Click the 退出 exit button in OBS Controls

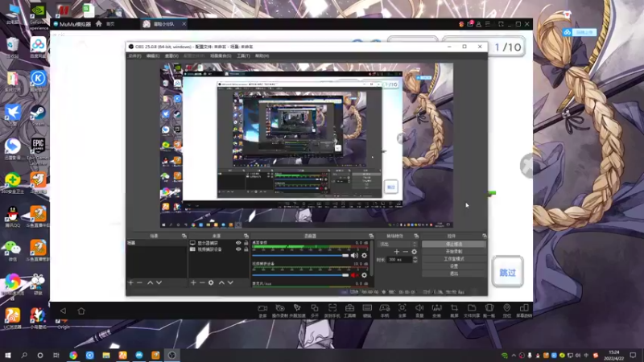click(454, 274)
